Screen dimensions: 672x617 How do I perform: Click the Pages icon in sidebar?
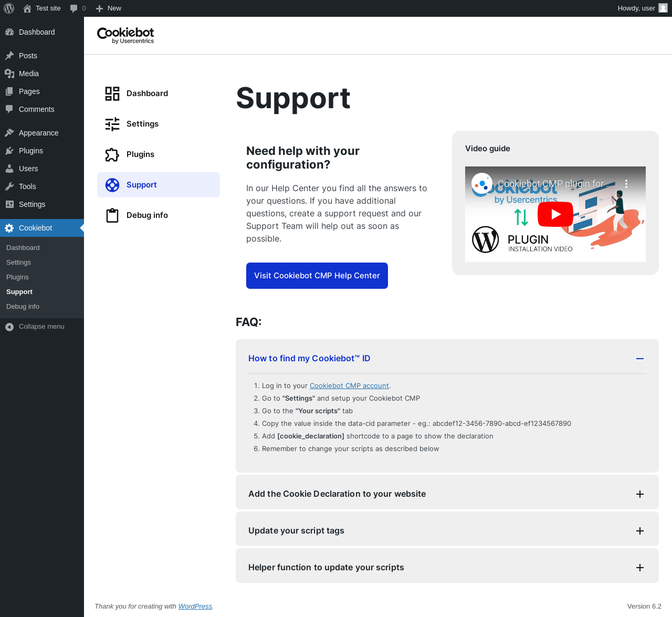coord(9,91)
